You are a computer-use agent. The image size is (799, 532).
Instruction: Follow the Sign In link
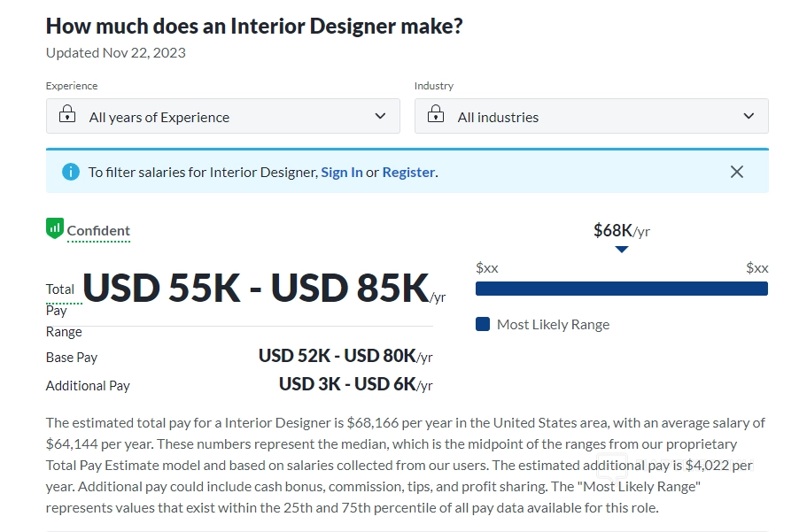coord(341,173)
